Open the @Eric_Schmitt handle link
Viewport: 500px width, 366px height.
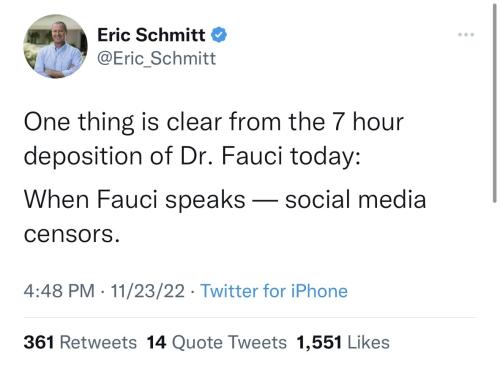[x=156, y=58]
